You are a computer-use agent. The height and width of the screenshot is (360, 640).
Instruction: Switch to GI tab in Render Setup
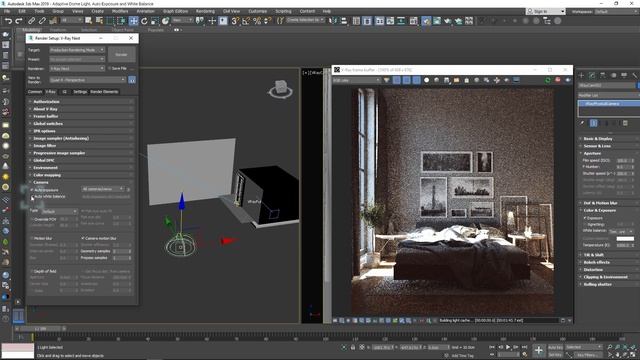(x=64, y=92)
